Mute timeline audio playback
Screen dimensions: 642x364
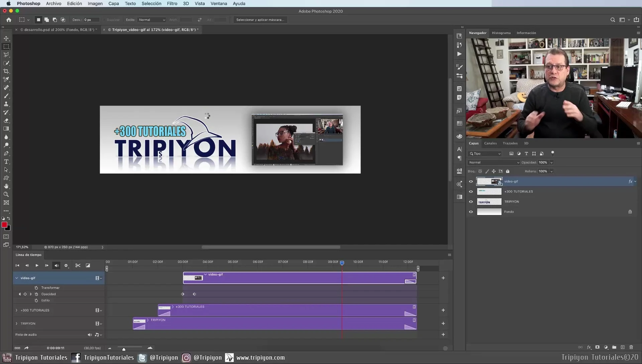tap(57, 265)
